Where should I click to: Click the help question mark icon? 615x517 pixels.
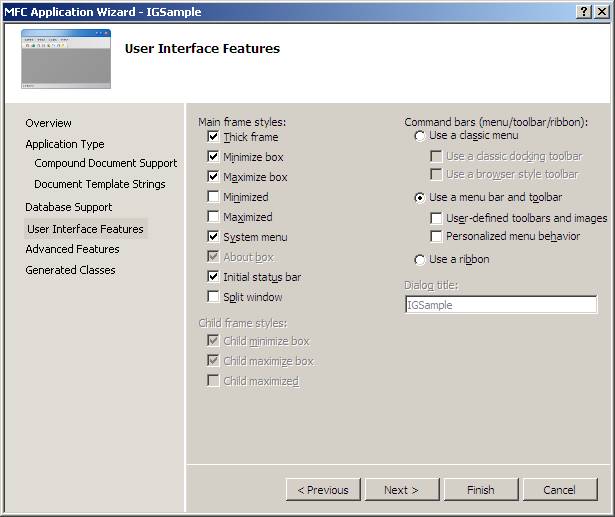pos(583,11)
